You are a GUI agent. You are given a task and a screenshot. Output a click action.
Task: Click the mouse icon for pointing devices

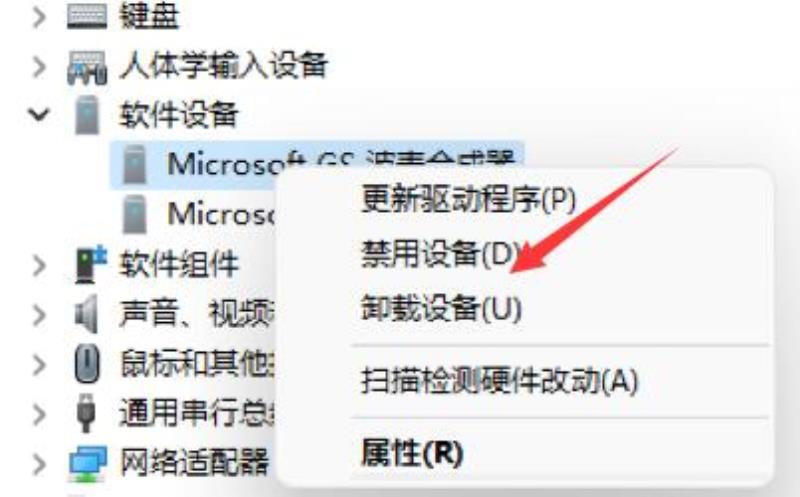[x=87, y=364]
